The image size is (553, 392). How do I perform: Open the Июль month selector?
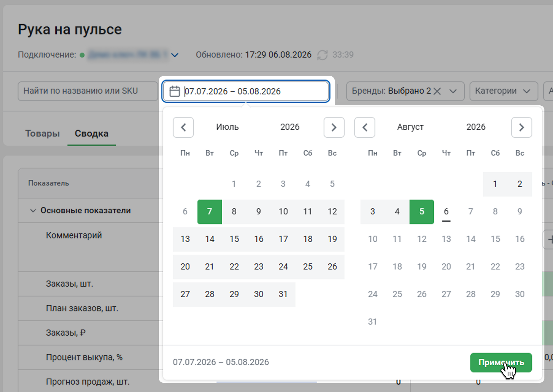[227, 127]
